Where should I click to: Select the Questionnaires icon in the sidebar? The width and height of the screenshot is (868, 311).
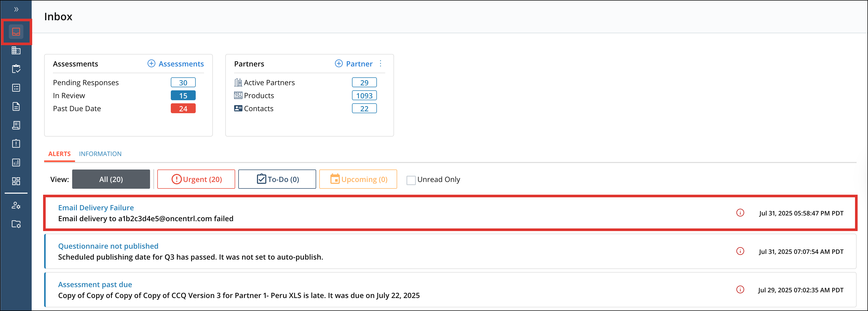click(16, 125)
